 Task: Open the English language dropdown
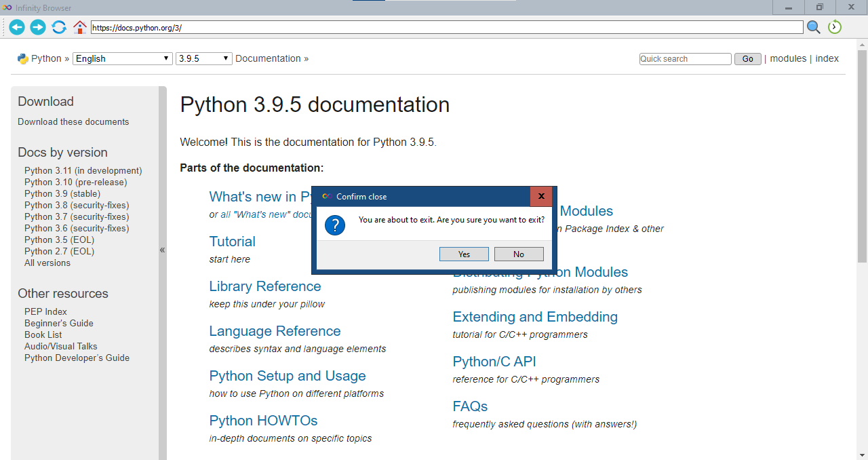point(122,58)
